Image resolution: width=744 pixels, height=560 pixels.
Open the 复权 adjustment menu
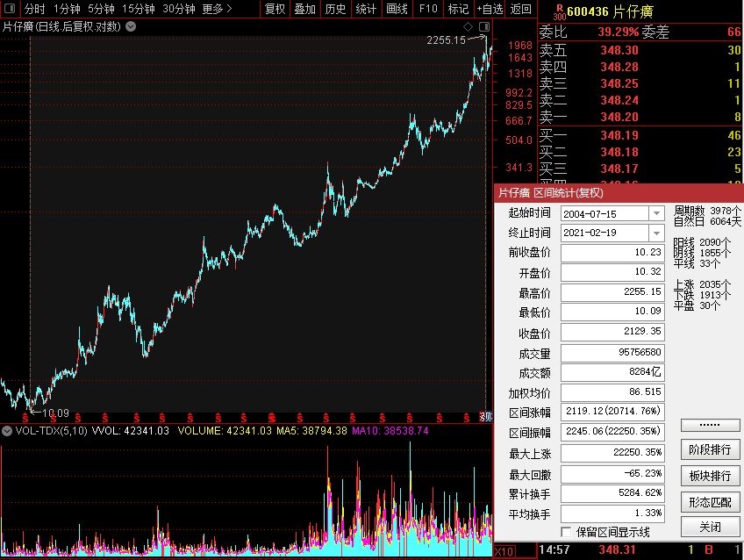tap(275, 9)
